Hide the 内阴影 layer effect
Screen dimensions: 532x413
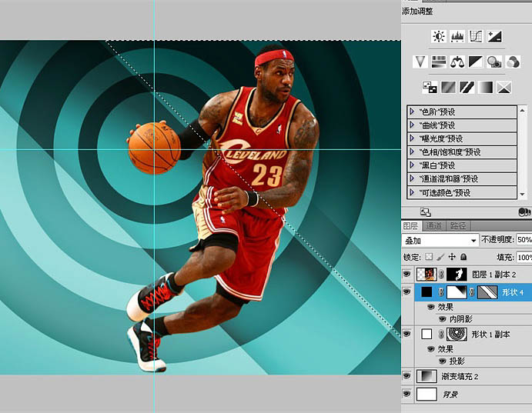click(442, 318)
